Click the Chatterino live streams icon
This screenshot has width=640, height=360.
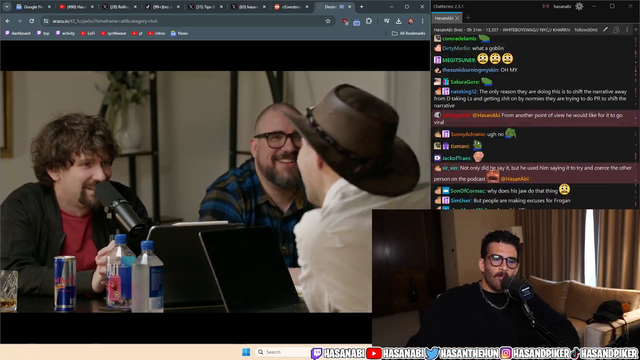pos(545,6)
